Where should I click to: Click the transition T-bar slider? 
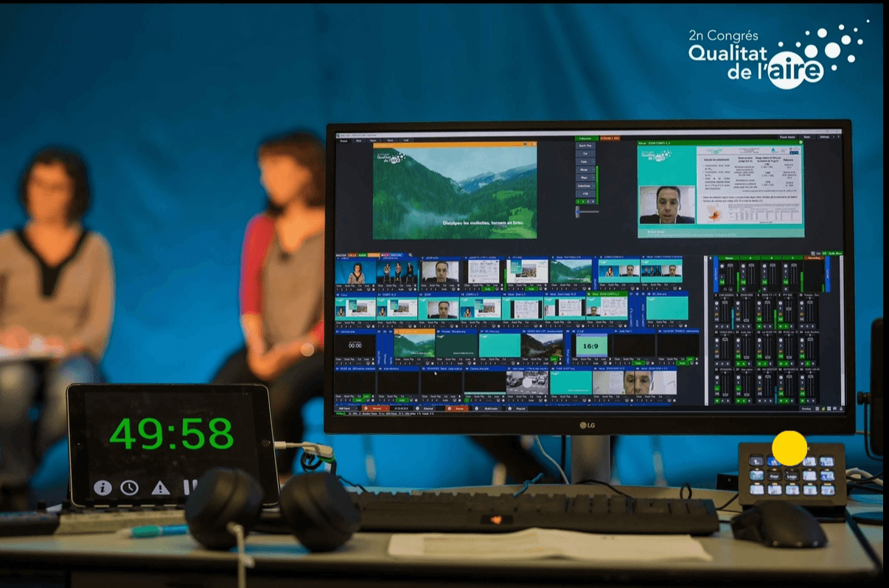click(x=578, y=212)
